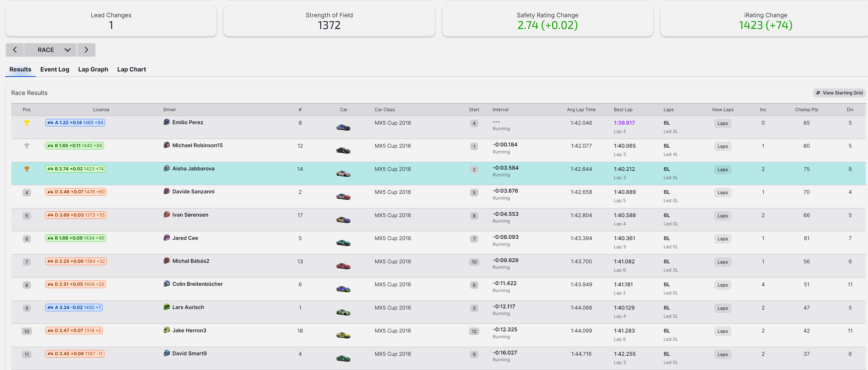868x370 pixels.
Task: Click the iRating Change 1423 (+74) card
Action: 764,21
